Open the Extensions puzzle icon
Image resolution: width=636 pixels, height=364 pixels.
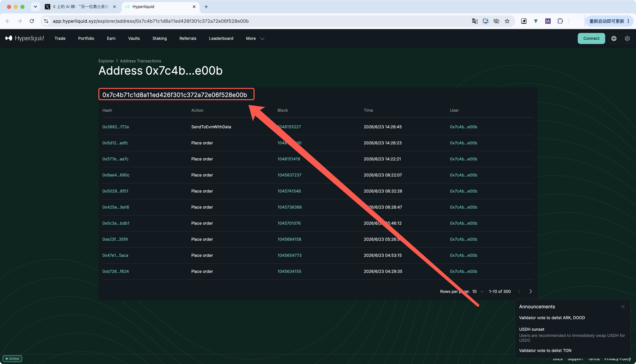coord(560,21)
